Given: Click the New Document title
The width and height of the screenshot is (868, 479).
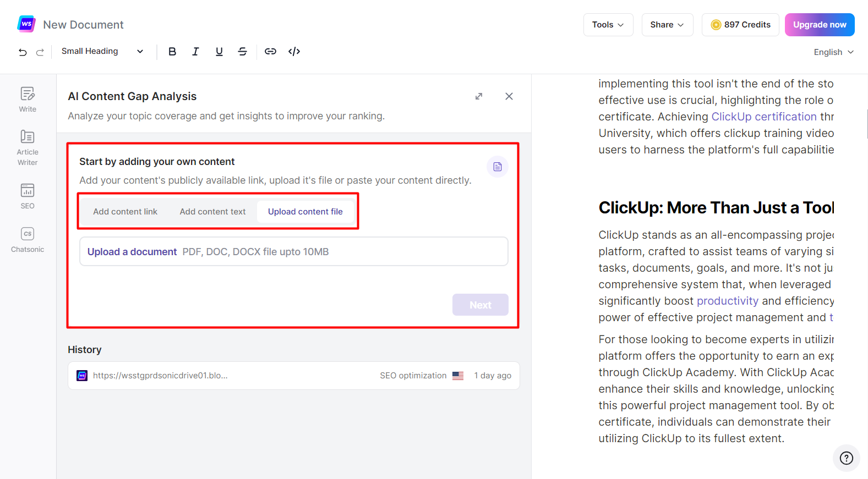Looking at the screenshot, I should pyautogui.click(x=84, y=25).
